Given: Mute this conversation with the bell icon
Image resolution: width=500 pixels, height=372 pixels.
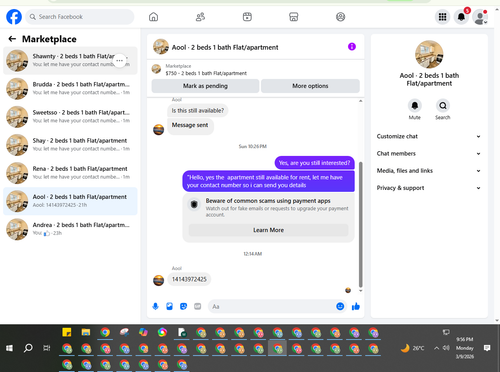Looking at the screenshot, I should [x=415, y=106].
